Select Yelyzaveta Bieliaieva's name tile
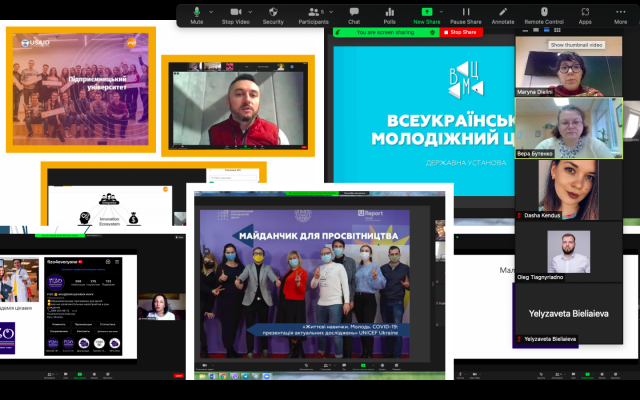 coord(569,313)
